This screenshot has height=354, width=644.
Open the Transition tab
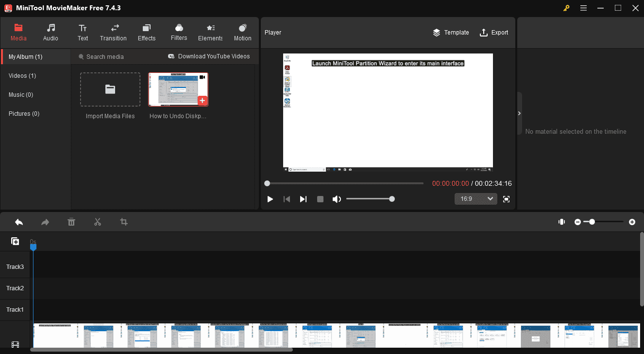(113, 32)
